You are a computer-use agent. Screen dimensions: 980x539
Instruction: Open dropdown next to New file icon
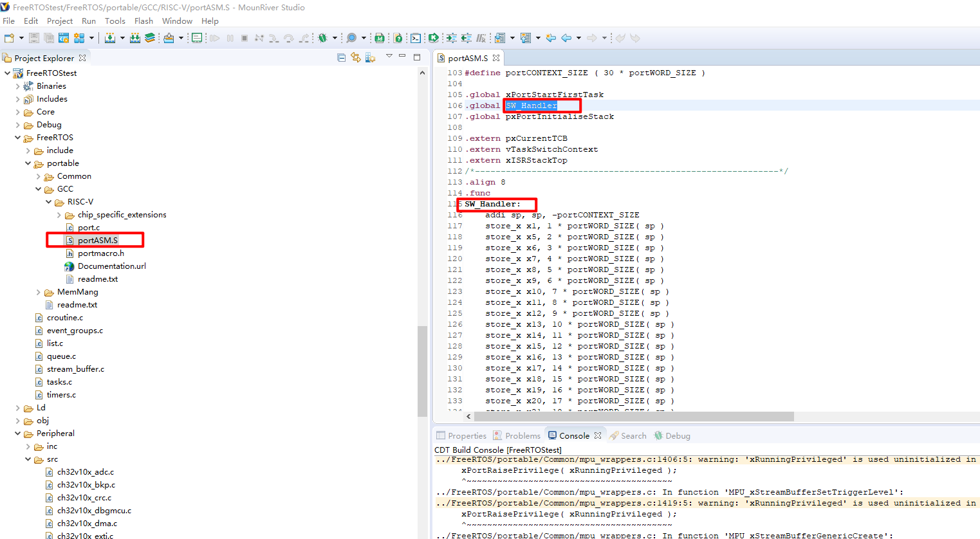pyautogui.click(x=21, y=38)
